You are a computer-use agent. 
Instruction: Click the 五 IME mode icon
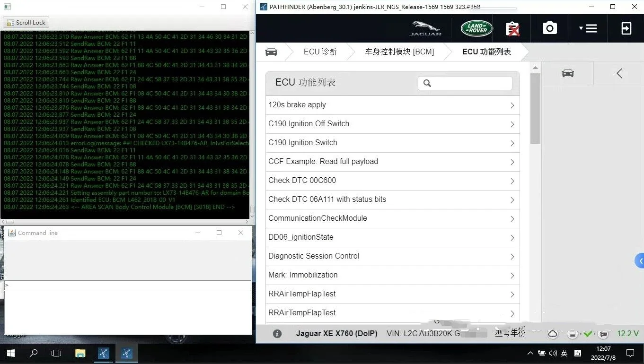pos(578,353)
